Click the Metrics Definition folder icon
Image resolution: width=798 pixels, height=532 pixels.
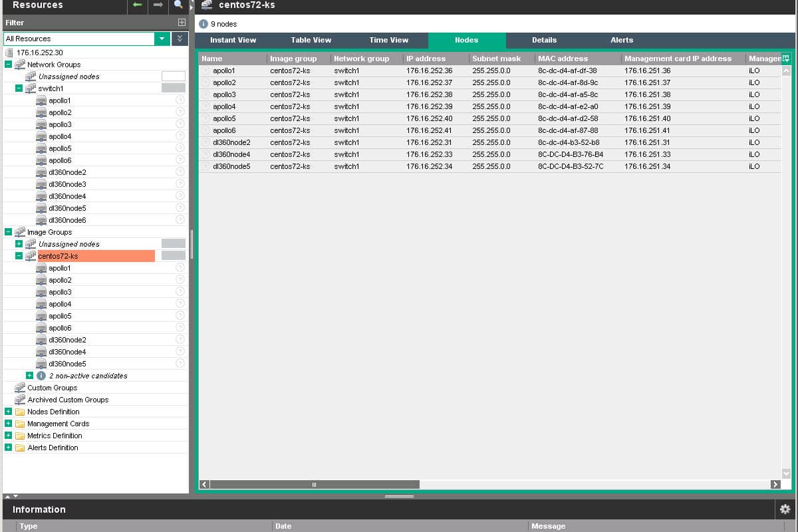pyautogui.click(x=20, y=436)
